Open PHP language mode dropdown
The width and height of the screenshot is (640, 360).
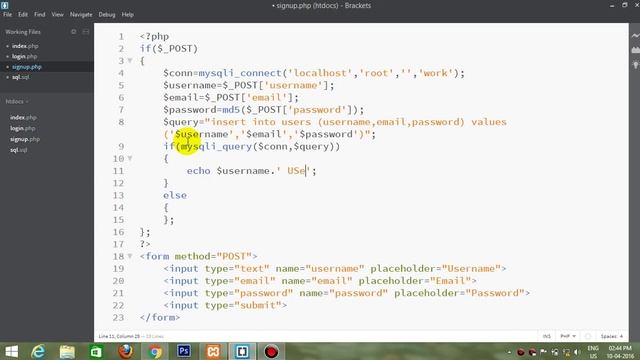point(568,336)
